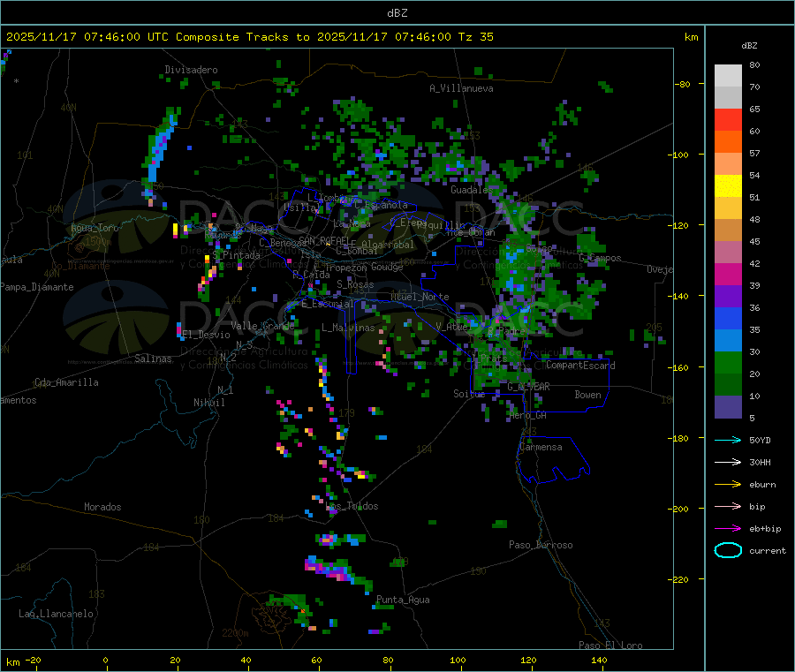Click the Valle_Grande map label

262,325
